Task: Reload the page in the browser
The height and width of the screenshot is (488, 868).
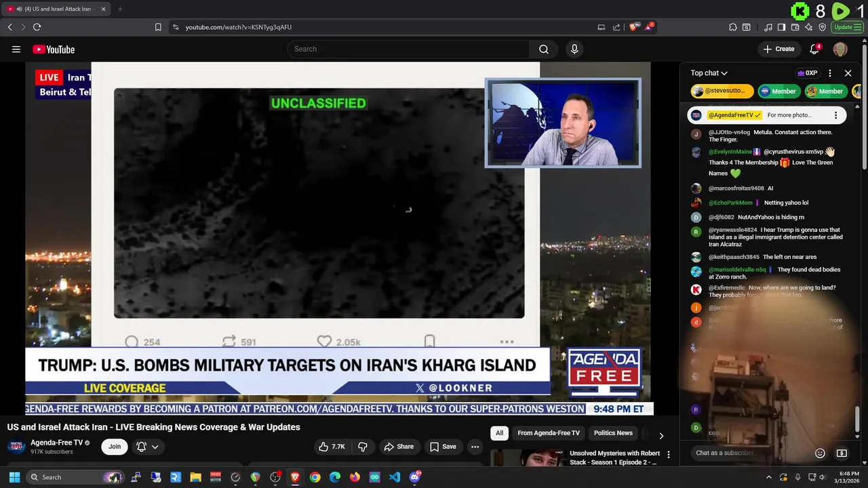Action: click(x=37, y=27)
